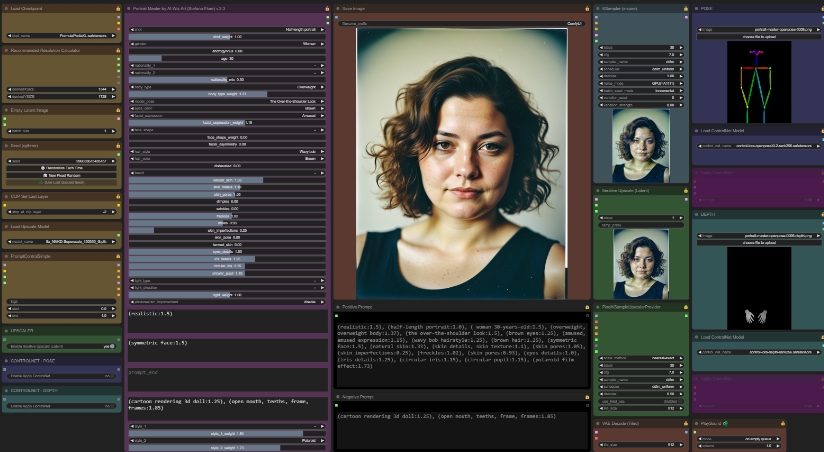This screenshot has height=452, width=824.
Task: Click the collapse dot on UPSCALER group node
Action: [x=6, y=330]
